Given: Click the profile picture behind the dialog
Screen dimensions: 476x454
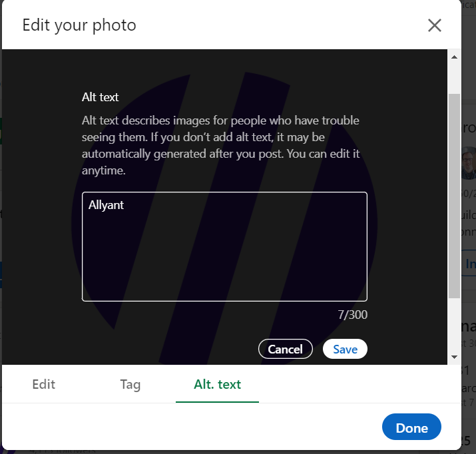Looking at the screenshot, I should [469, 164].
